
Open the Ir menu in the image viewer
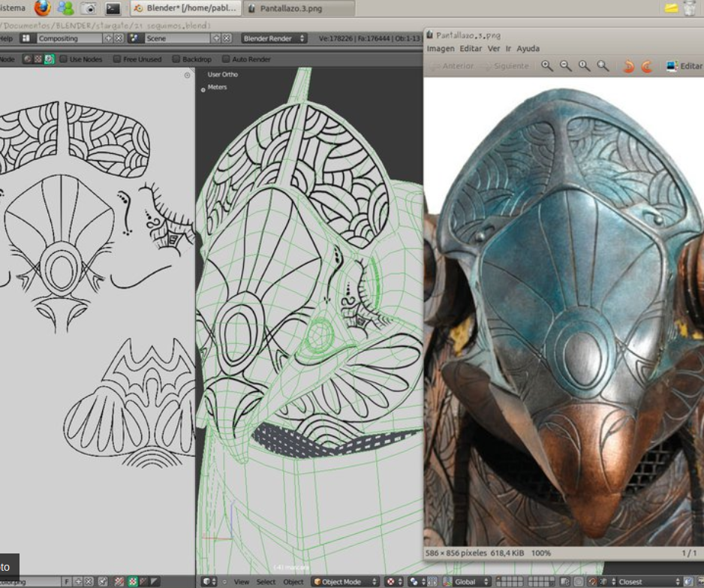point(508,49)
